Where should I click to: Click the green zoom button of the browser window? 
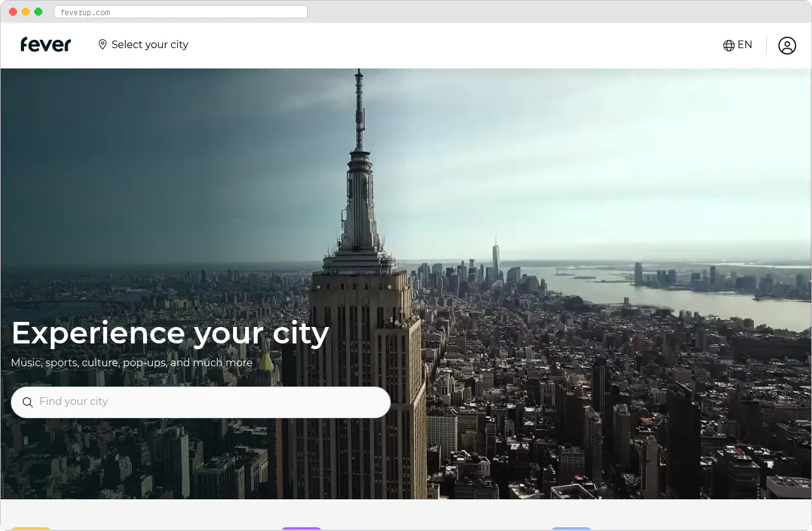coord(38,11)
